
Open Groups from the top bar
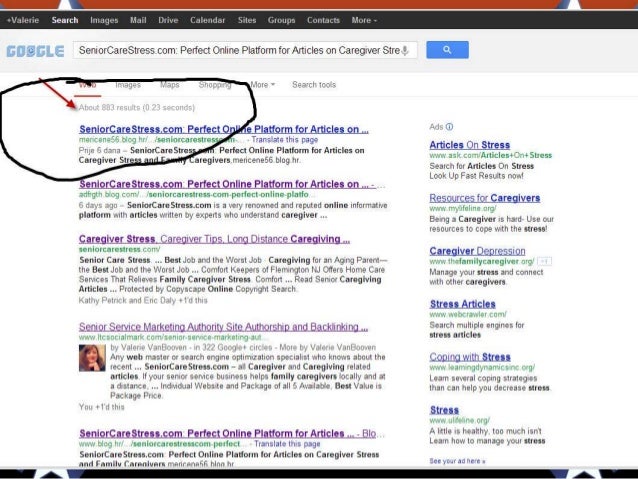coord(282,20)
